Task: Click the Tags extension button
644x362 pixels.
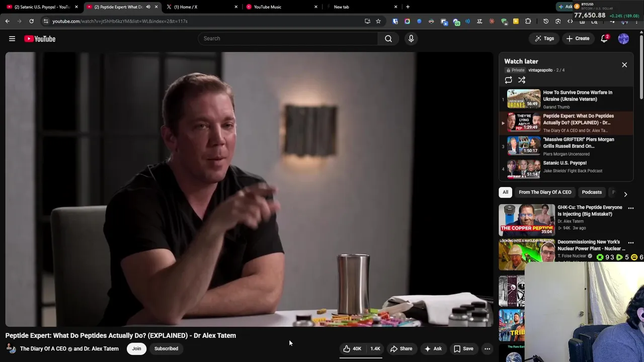Action: 544,39
